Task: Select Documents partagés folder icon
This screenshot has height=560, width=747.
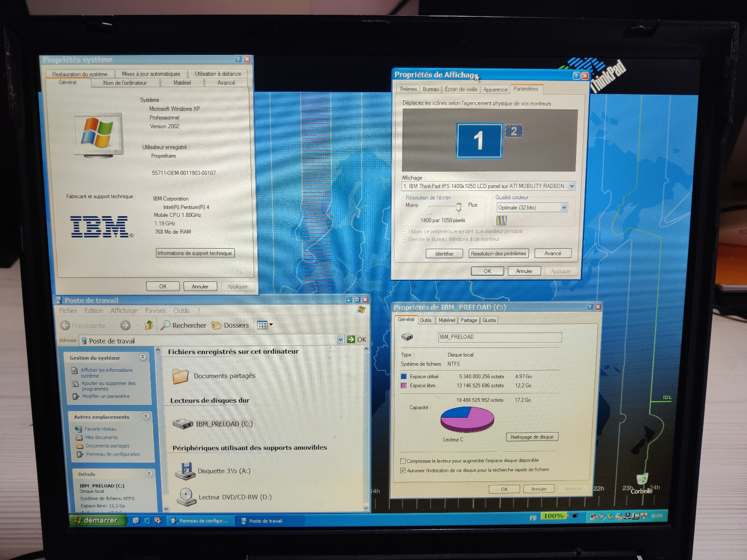Action: 180,376
